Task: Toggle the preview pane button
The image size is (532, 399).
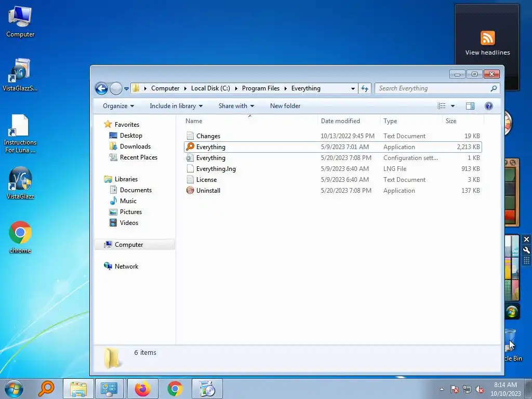Action: pyautogui.click(x=470, y=106)
